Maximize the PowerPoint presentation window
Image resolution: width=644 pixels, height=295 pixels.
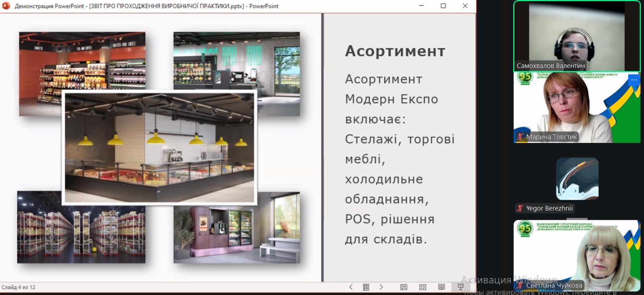coord(443,6)
